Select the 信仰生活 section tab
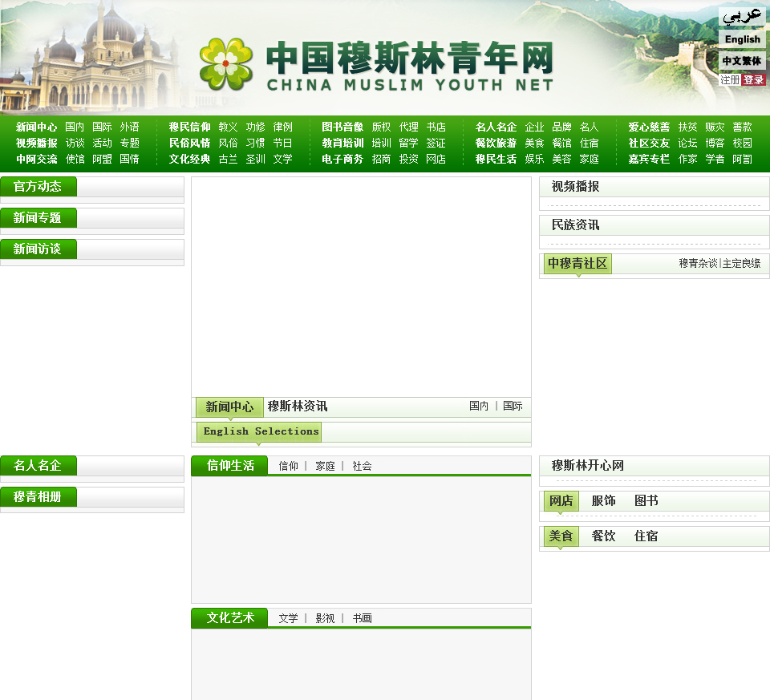The width and height of the screenshot is (770, 700). tap(229, 465)
